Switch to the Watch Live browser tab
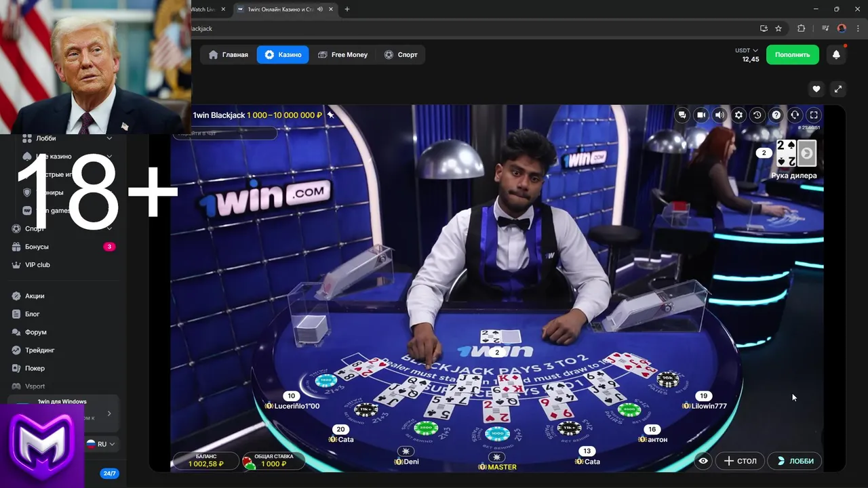The height and width of the screenshot is (488, 868). pos(203,9)
